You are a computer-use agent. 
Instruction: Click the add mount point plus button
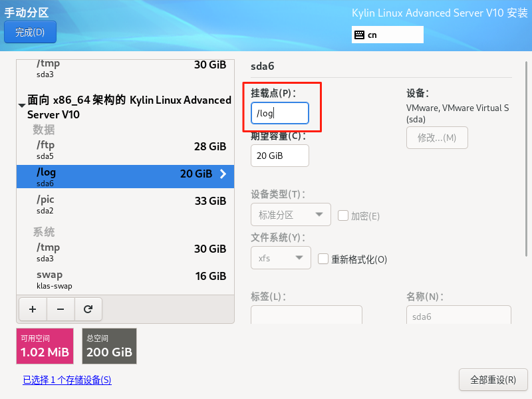[33, 309]
